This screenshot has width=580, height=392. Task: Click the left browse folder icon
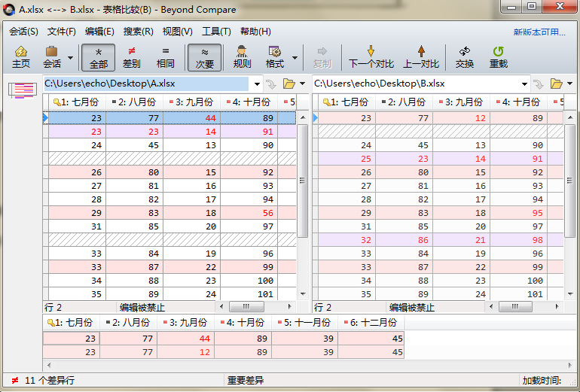289,84
